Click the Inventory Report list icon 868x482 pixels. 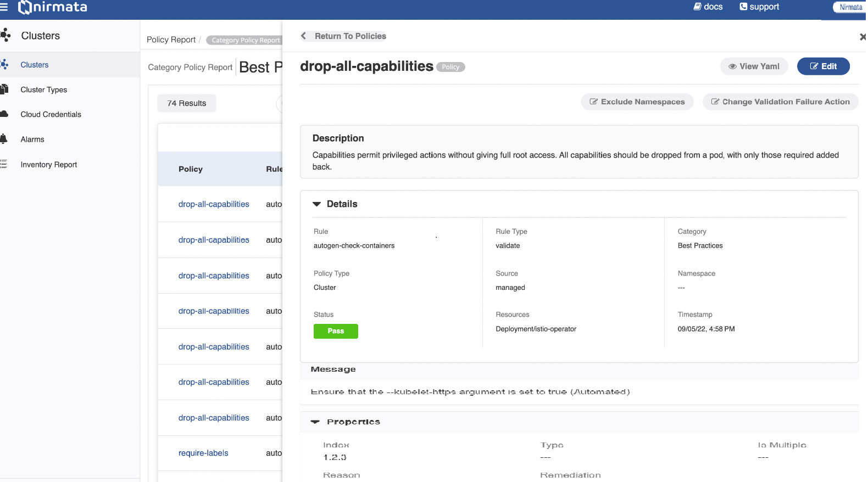(x=4, y=164)
